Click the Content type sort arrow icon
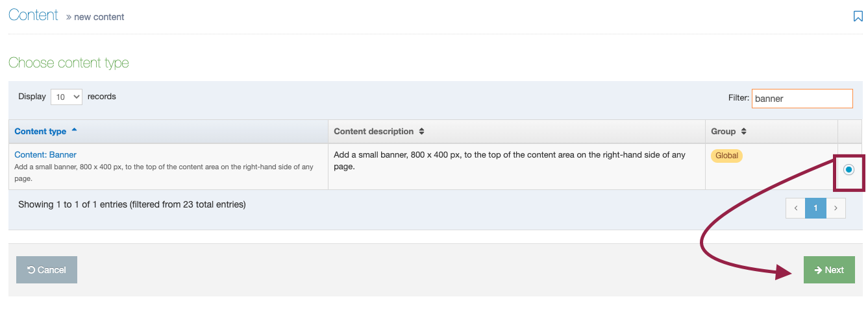 pyautogui.click(x=74, y=130)
